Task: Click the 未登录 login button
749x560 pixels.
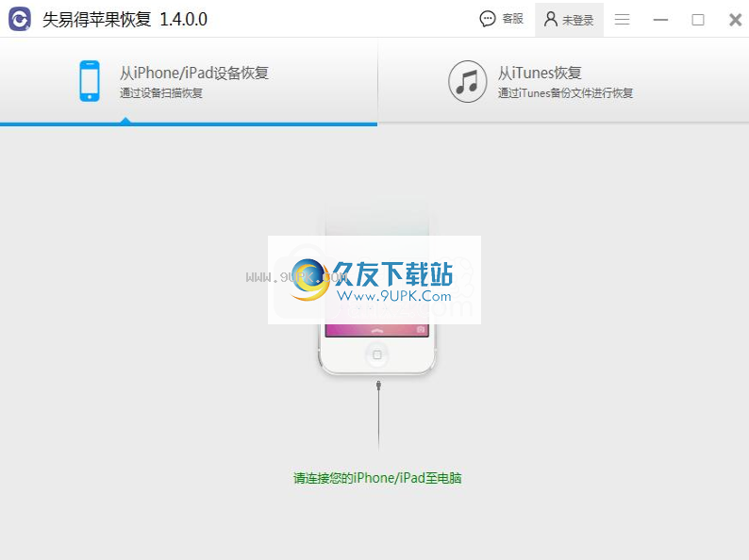Action: [x=569, y=20]
